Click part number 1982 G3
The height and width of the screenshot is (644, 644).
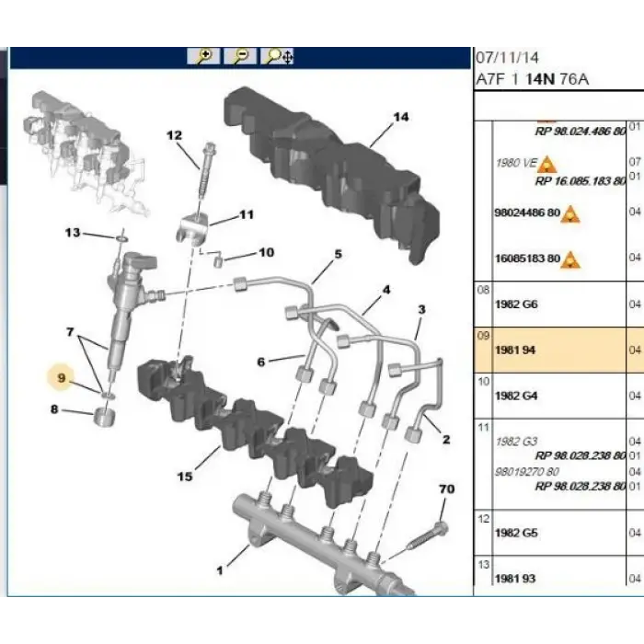(x=516, y=442)
